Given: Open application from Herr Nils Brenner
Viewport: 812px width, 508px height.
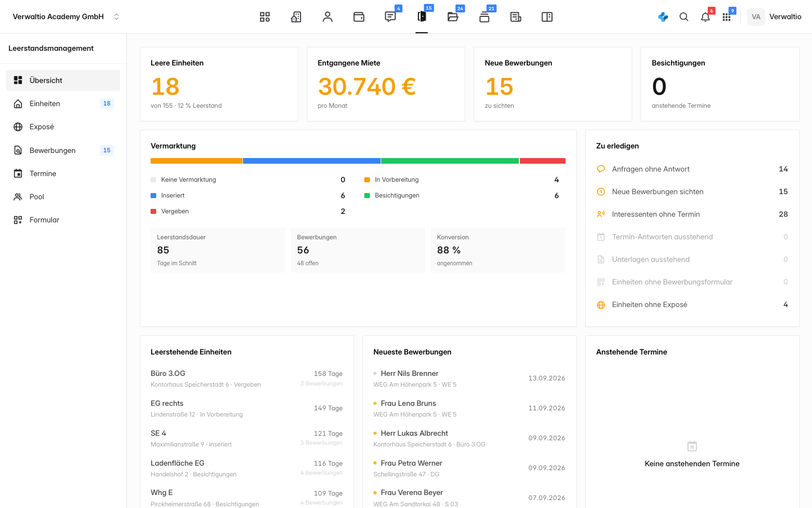Looking at the screenshot, I should coord(469,379).
